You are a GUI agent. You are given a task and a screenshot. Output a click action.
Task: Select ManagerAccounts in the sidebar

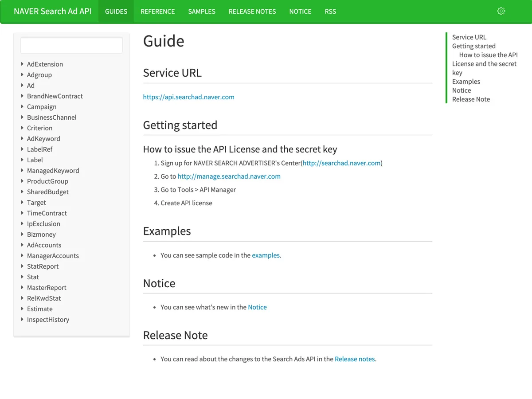[x=53, y=256]
